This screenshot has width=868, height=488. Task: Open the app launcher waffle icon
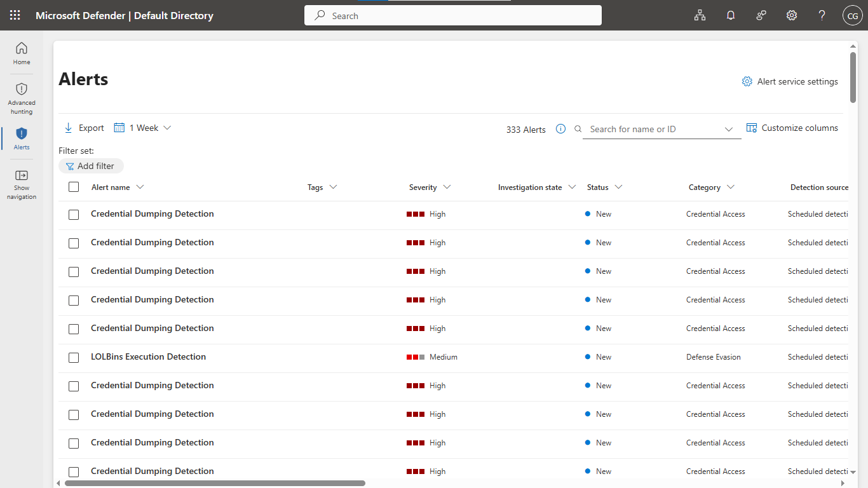15,15
